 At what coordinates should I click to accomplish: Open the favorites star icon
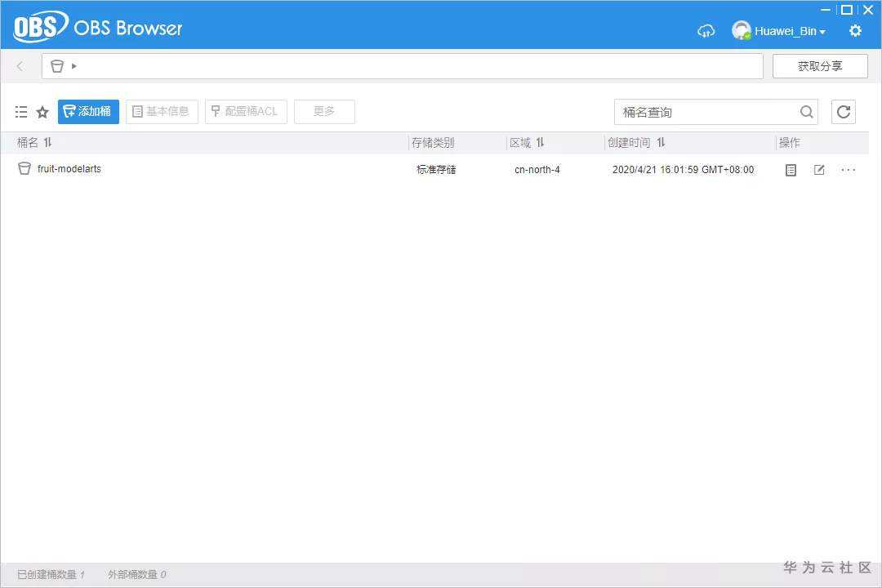point(42,112)
